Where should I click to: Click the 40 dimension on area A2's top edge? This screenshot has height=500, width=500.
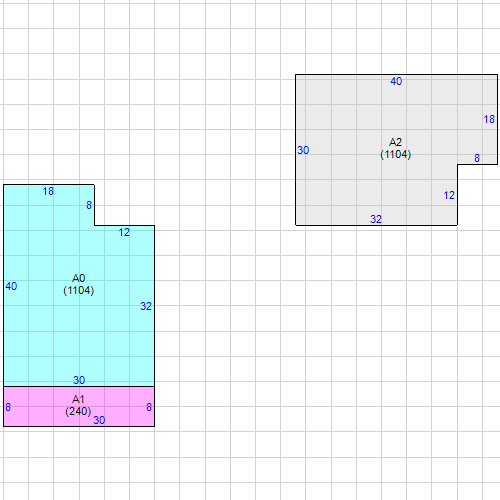coord(396,81)
